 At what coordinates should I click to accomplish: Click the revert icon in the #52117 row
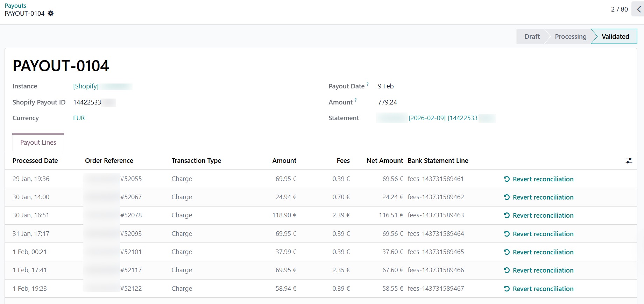pyautogui.click(x=507, y=270)
